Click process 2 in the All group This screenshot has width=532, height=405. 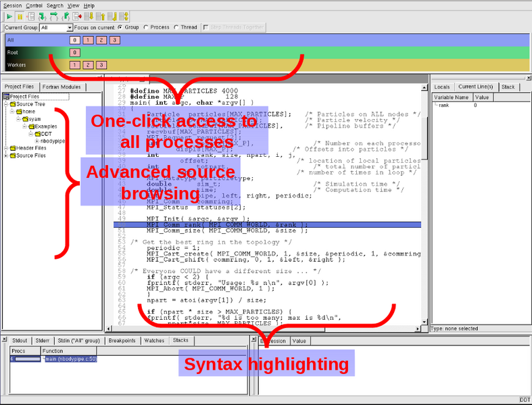pyautogui.click(x=101, y=41)
